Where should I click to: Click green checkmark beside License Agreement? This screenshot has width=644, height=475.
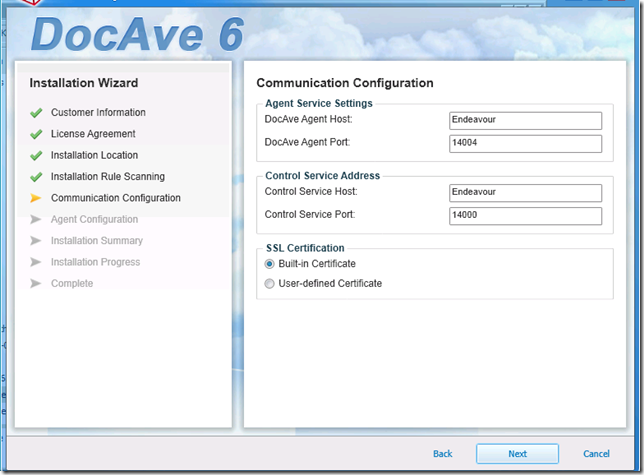click(36, 134)
